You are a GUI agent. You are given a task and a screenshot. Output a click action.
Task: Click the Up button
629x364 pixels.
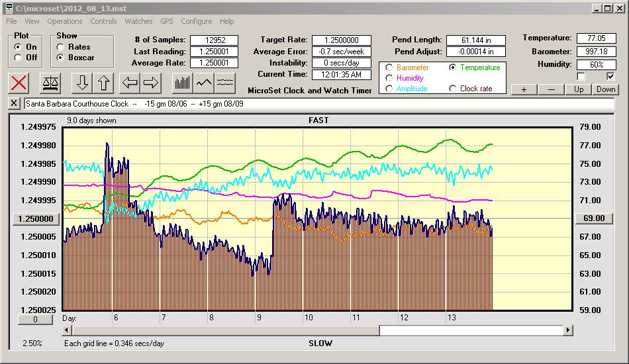tap(579, 89)
